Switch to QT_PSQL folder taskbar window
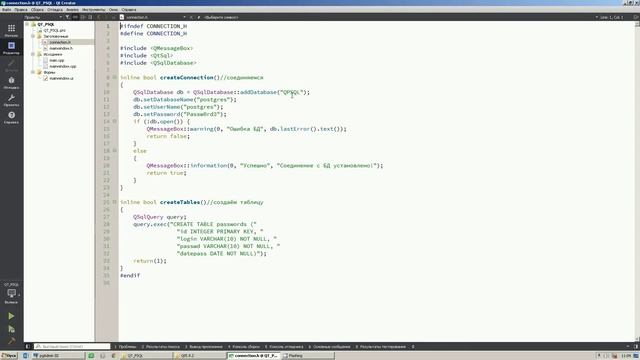 (x=147, y=356)
